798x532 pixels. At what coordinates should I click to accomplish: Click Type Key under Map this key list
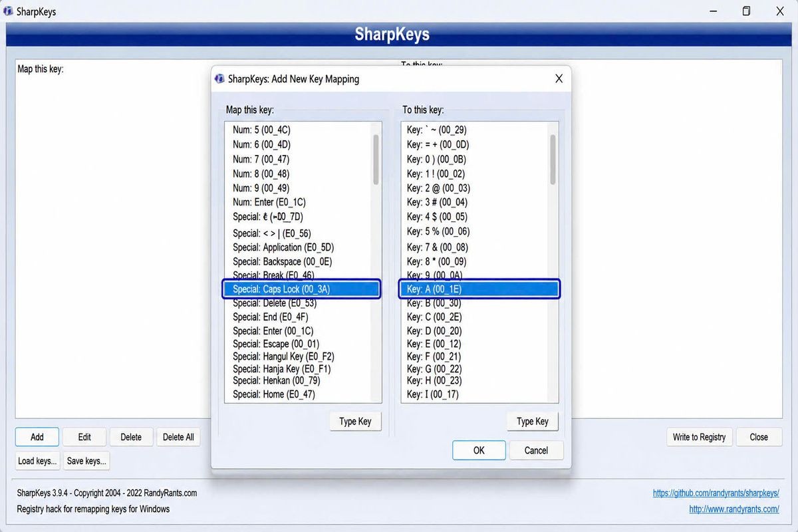(x=355, y=421)
